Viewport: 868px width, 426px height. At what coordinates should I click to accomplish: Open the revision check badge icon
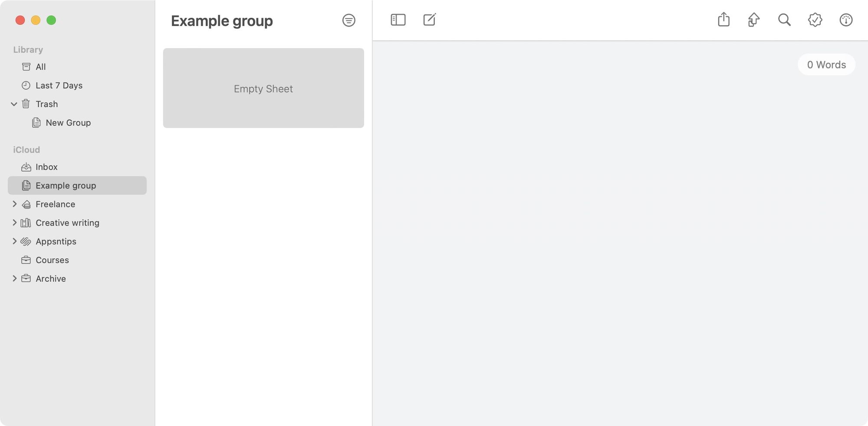pos(815,20)
